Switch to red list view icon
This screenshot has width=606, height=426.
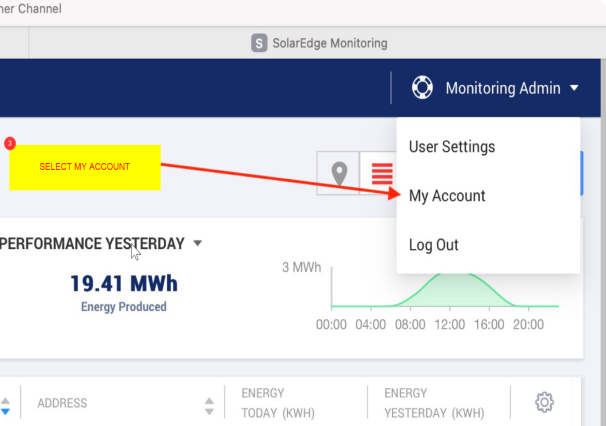point(382,174)
